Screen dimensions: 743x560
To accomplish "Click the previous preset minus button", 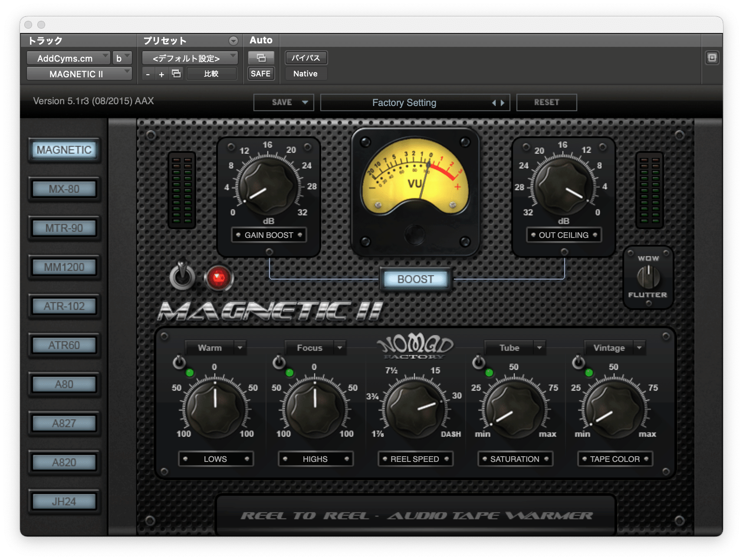I will click(x=148, y=74).
